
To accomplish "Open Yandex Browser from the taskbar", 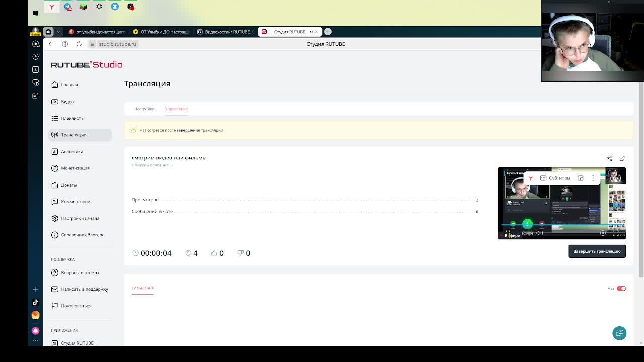I will (x=51, y=7).
